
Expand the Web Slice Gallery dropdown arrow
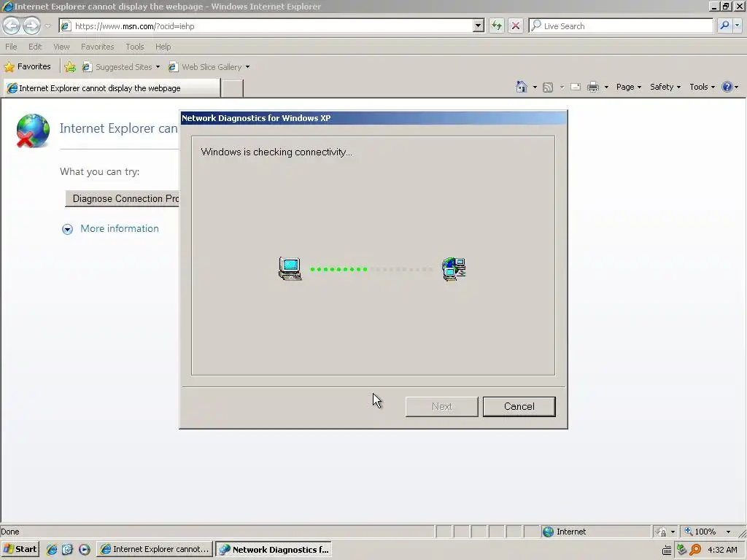[247, 67]
